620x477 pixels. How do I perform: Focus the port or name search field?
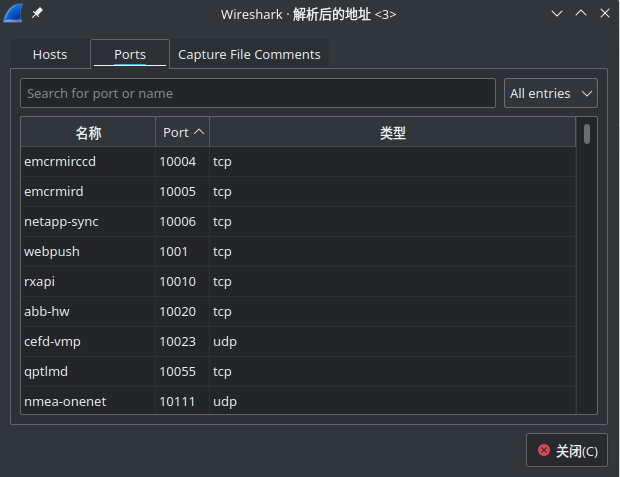click(x=258, y=93)
